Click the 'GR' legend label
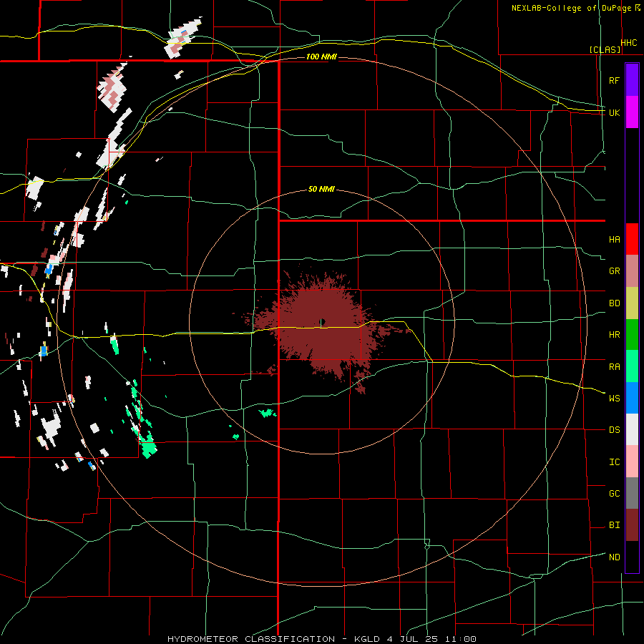644x644 pixels. pos(614,271)
